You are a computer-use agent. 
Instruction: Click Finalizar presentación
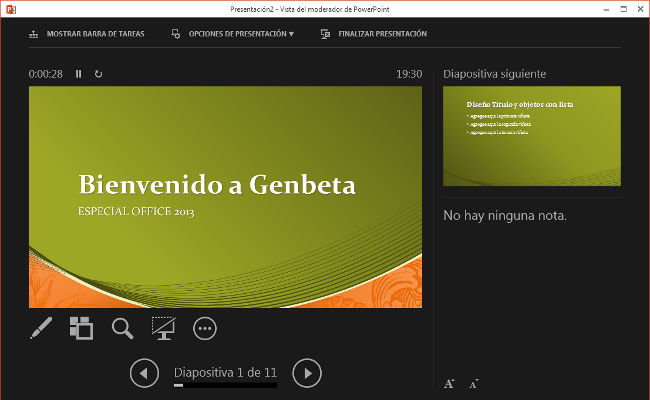pos(374,34)
